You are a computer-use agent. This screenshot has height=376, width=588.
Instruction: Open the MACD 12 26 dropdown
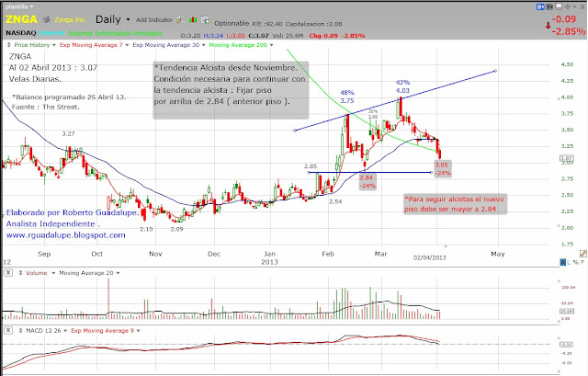click(x=65, y=331)
